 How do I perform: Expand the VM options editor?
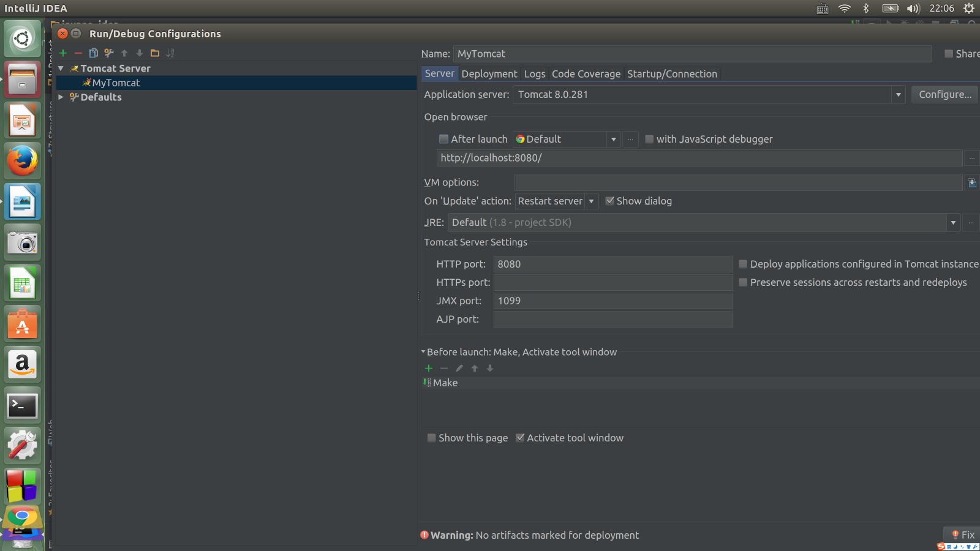[971, 182]
